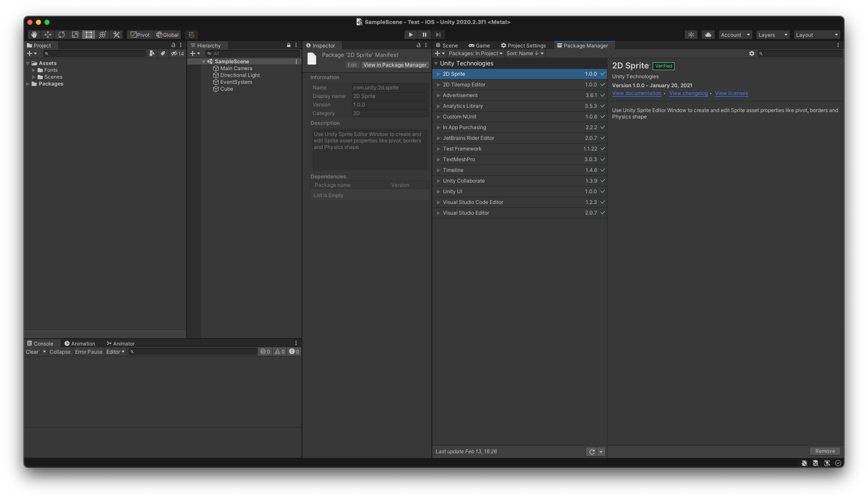868x499 pixels.
Task: Open Project panel options menu
Action: point(181,45)
